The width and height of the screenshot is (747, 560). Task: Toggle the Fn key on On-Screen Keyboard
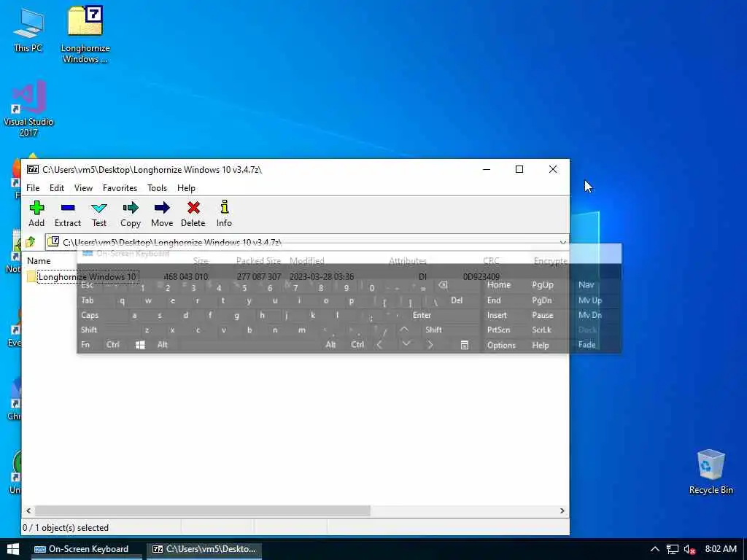click(85, 345)
